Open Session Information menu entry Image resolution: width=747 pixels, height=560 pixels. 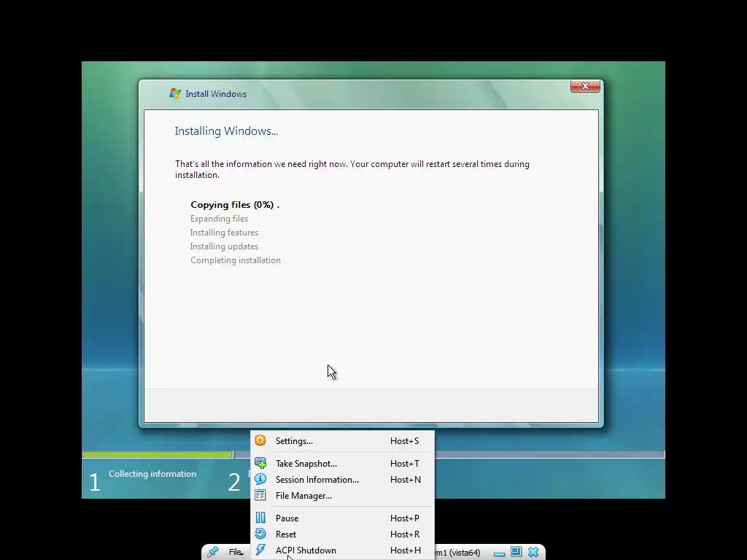(x=342, y=480)
